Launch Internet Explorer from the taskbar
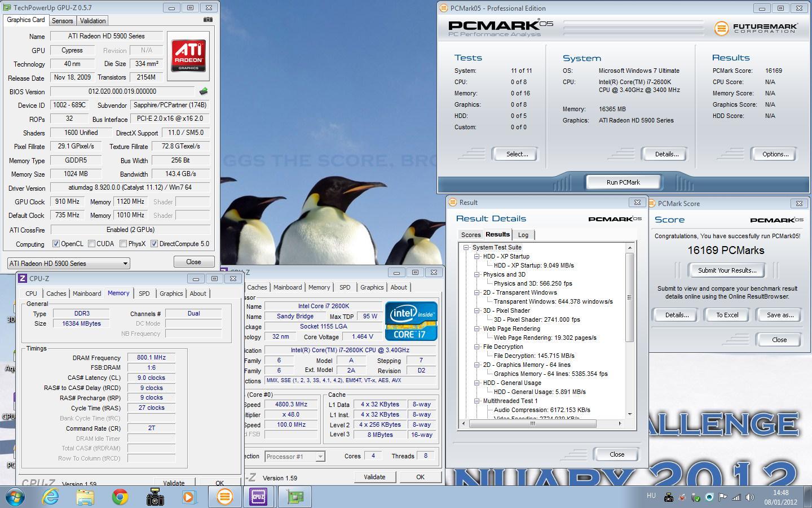Image resolution: width=812 pixels, height=508 pixels. tap(51, 497)
